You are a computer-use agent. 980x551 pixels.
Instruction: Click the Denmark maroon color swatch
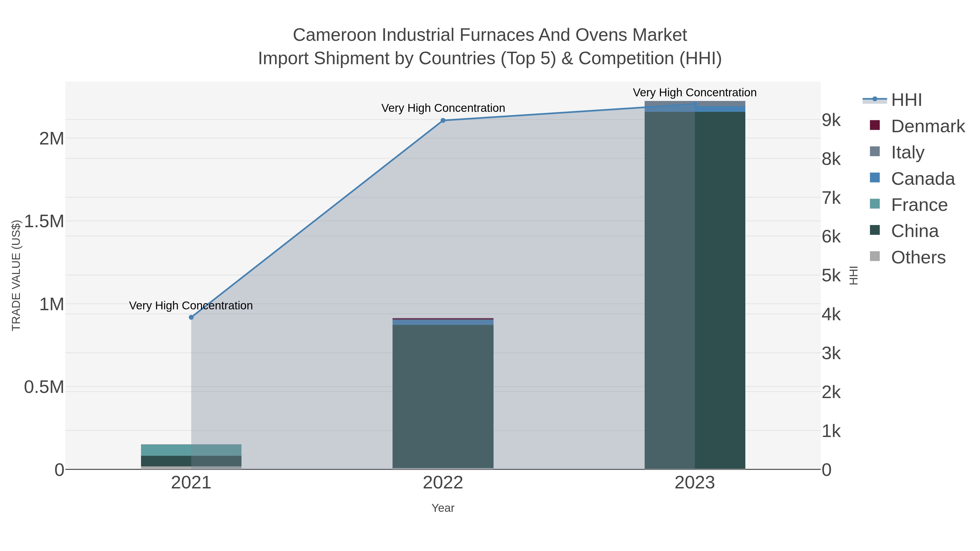[875, 125]
